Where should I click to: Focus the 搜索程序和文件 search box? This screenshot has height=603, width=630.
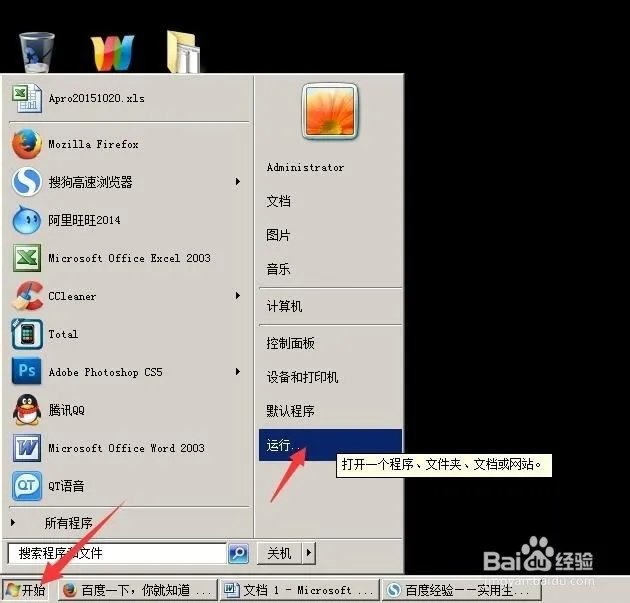tap(117, 553)
